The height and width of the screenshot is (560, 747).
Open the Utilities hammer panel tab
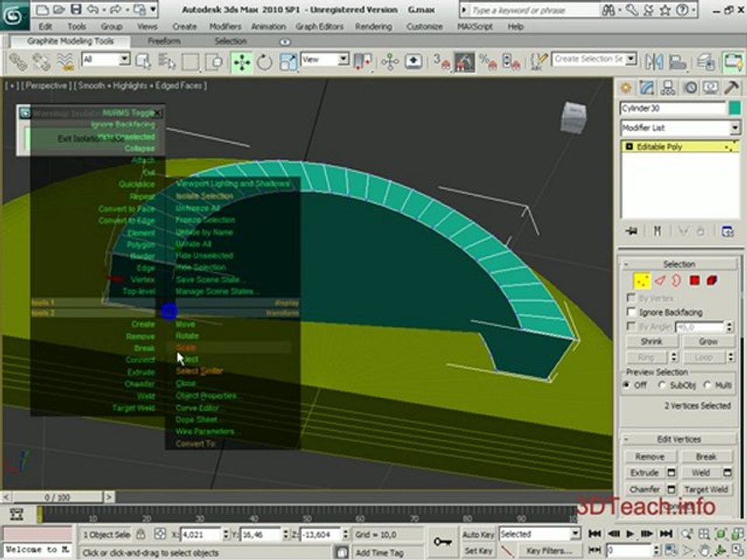coord(731,88)
